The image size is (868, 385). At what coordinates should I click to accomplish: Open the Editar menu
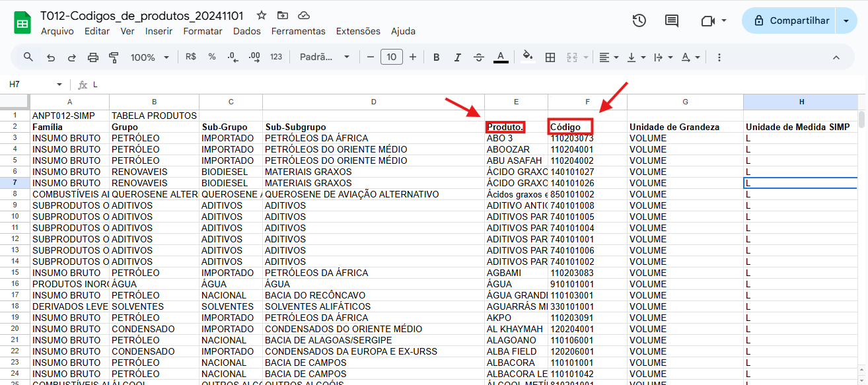(x=97, y=31)
